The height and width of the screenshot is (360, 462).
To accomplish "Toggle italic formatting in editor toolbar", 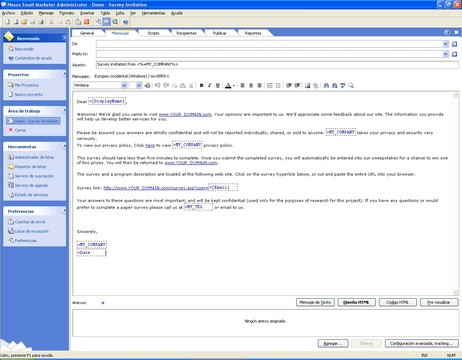I will pyautogui.click(x=209, y=86).
